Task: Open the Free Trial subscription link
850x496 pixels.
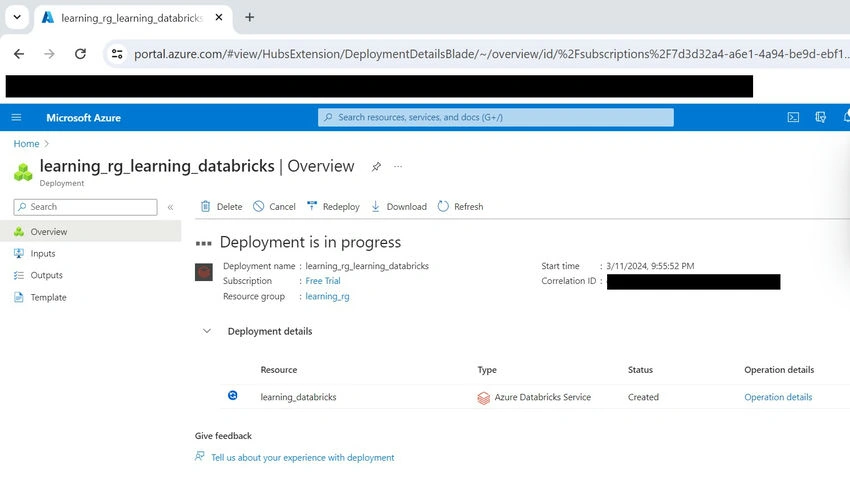Action: click(323, 281)
